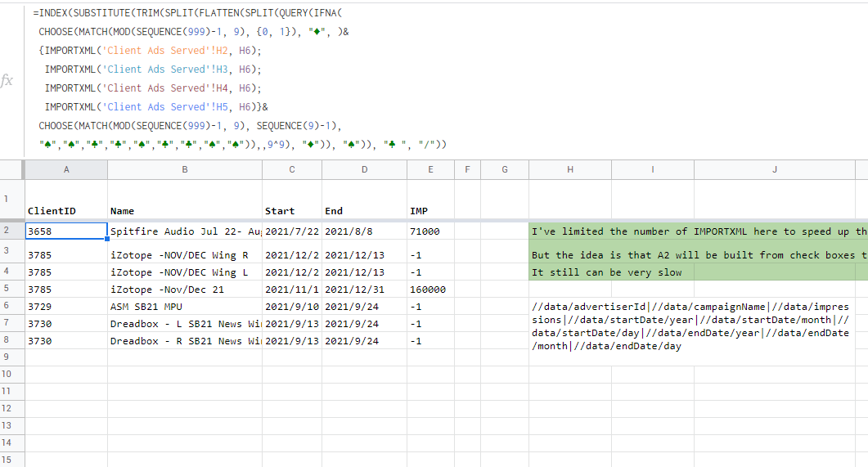This screenshot has height=467, width=868.
Task: Select cell containing 3658
Action: coord(66,231)
